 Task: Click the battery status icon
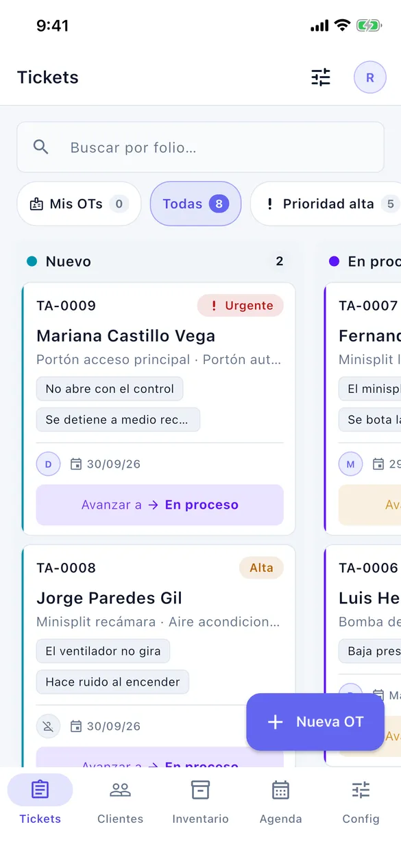(x=368, y=25)
